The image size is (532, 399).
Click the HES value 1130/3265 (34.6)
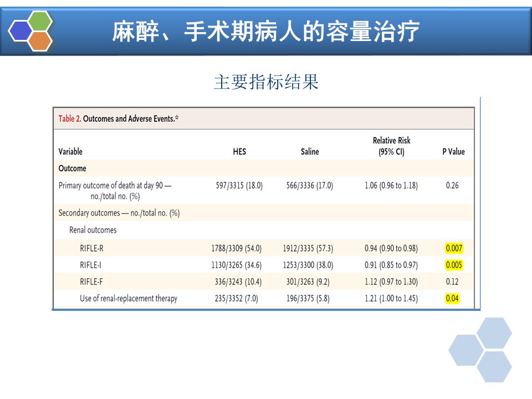coord(237,265)
